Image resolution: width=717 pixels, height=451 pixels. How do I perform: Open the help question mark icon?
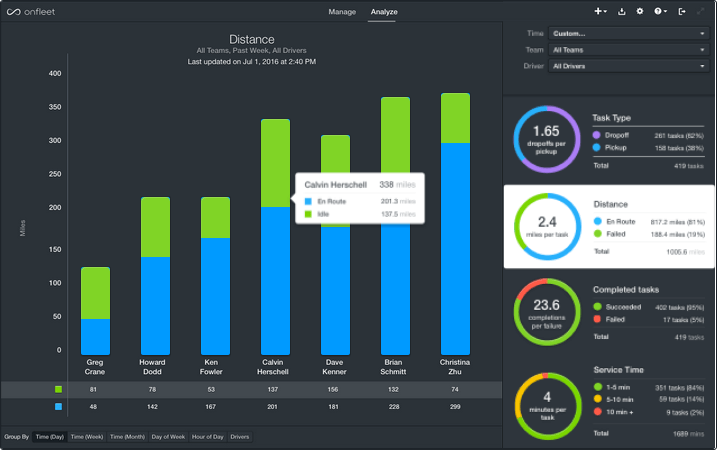coord(660,11)
